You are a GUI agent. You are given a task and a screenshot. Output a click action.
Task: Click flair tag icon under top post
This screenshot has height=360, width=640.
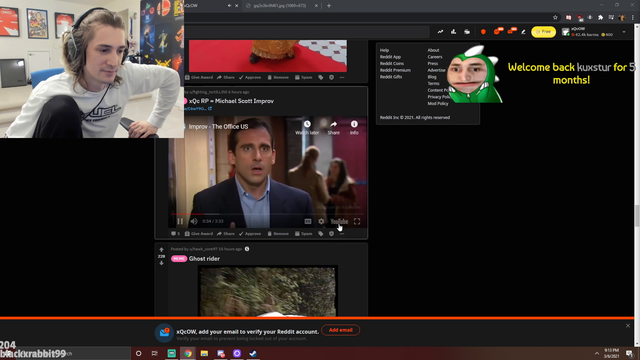321,77
